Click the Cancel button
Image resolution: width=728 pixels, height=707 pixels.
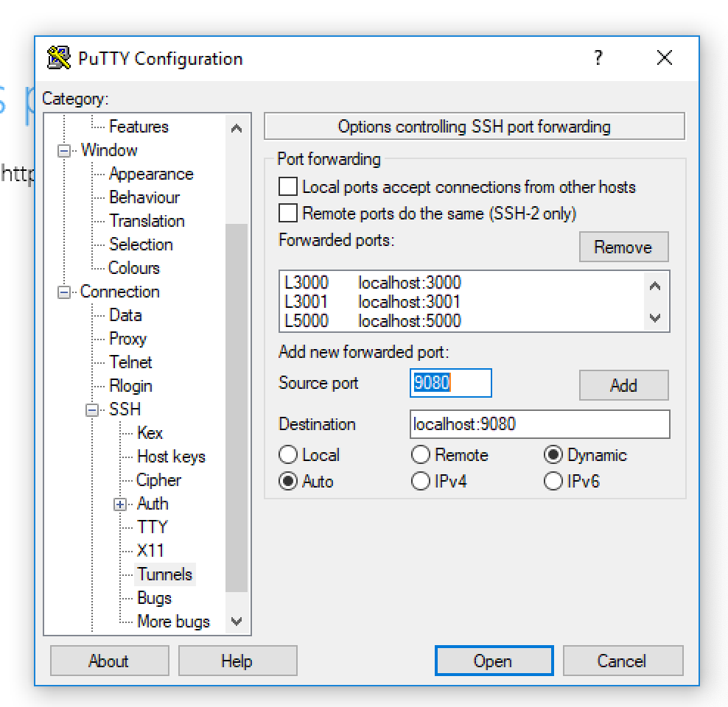(x=623, y=661)
